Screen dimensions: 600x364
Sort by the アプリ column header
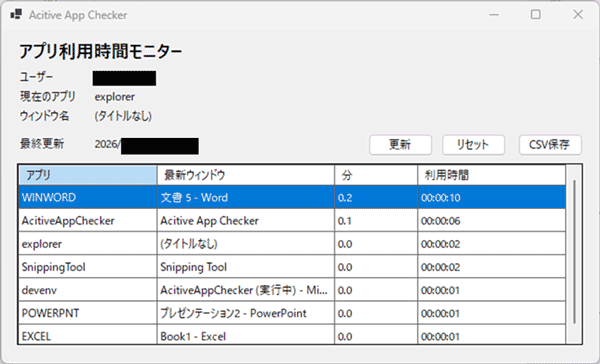(x=88, y=175)
